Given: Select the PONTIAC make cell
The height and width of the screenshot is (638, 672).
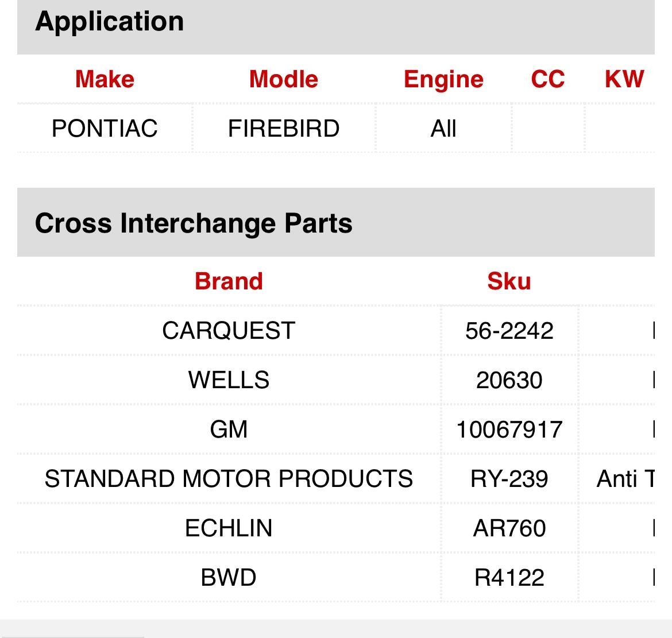Looking at the screenshot, I should point(105,128).
